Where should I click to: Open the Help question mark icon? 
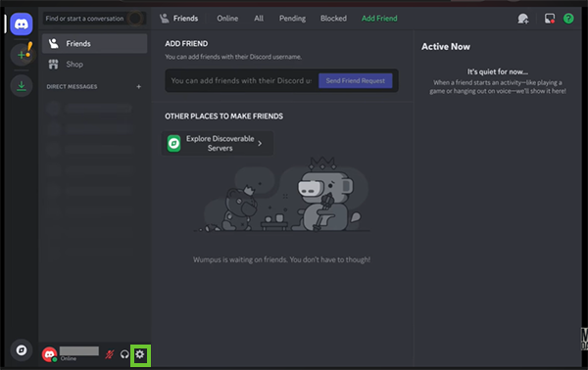[568, 19]
